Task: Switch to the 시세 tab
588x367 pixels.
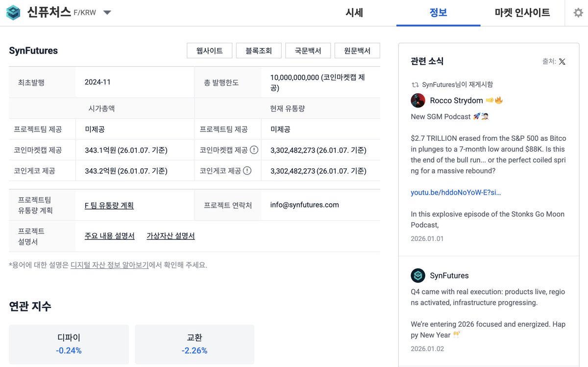Action: point(354,13)
